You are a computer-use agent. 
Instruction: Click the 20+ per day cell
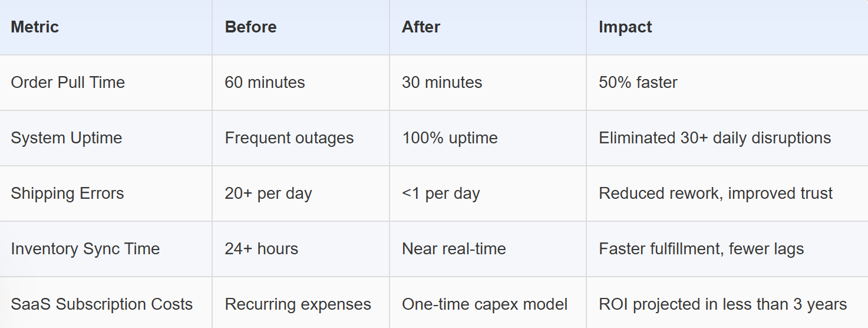(x=268, y=193)
